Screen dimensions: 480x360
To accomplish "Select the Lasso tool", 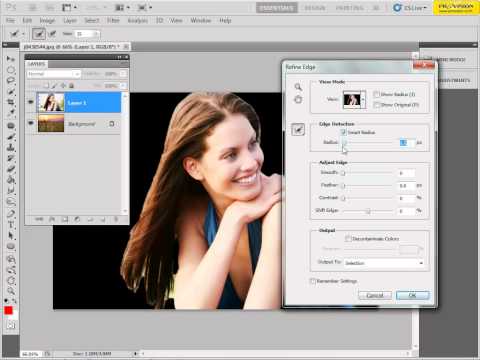I will 11,80.
